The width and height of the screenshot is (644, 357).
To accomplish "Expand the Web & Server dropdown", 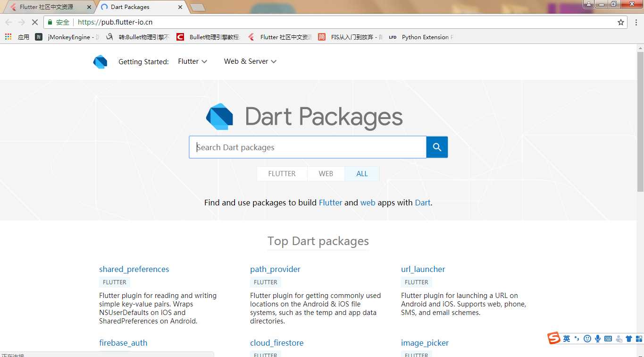I will [x=250, y=61].
